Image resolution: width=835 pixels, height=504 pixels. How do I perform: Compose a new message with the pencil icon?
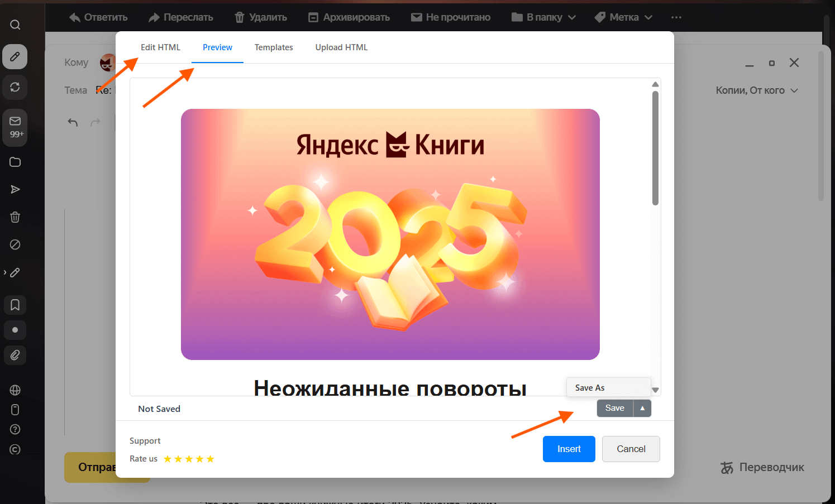pos(15,57)
